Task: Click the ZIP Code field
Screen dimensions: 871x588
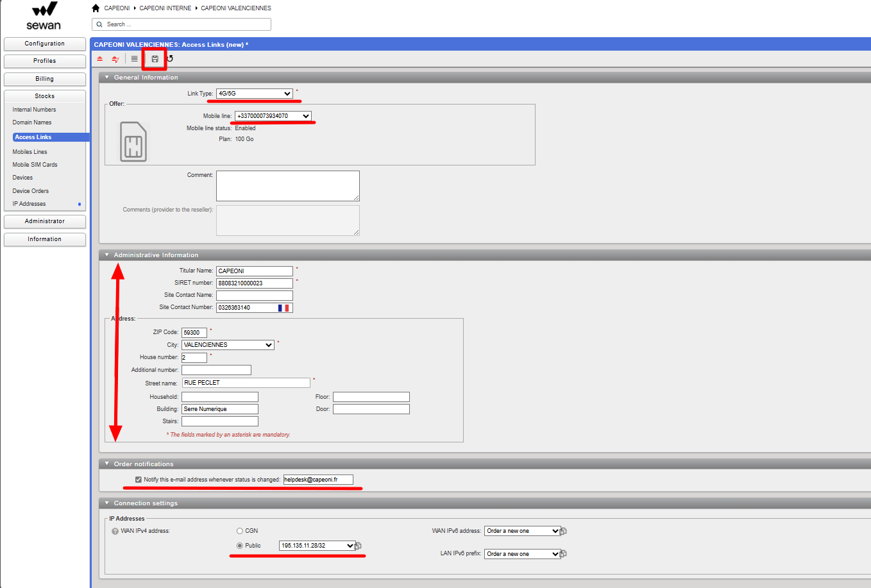Action: tap(194, 333)
